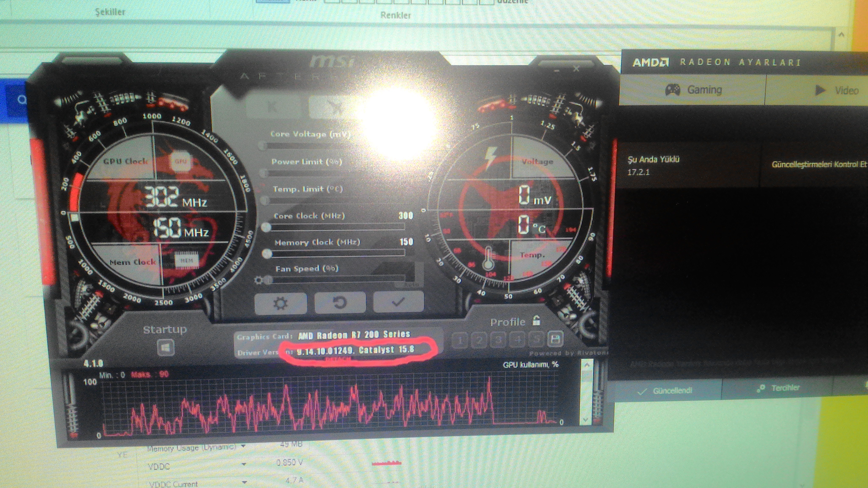868x488 pixels.
Task: Click the Şu Anda Yüklü label
Action: click(653, 159)
